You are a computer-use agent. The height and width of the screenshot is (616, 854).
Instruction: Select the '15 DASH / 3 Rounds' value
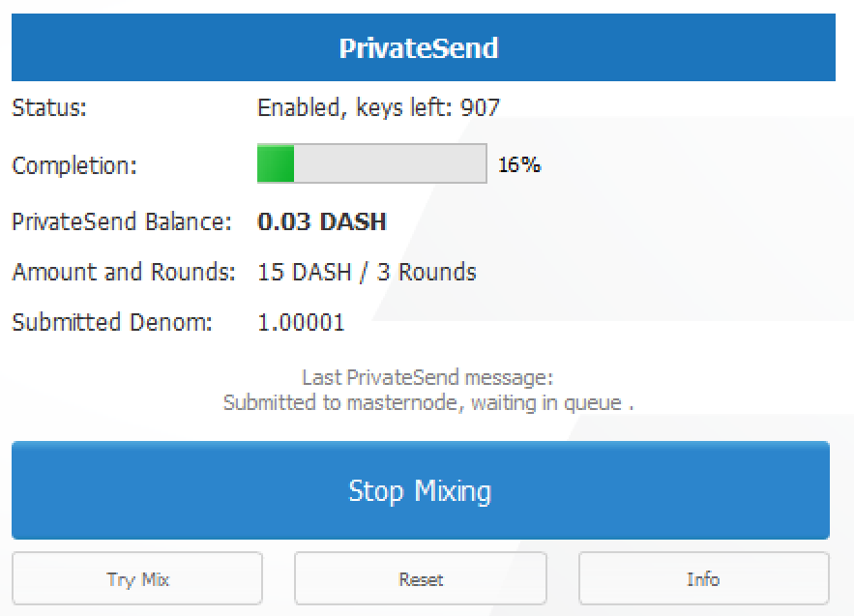(x=367, y=273)
